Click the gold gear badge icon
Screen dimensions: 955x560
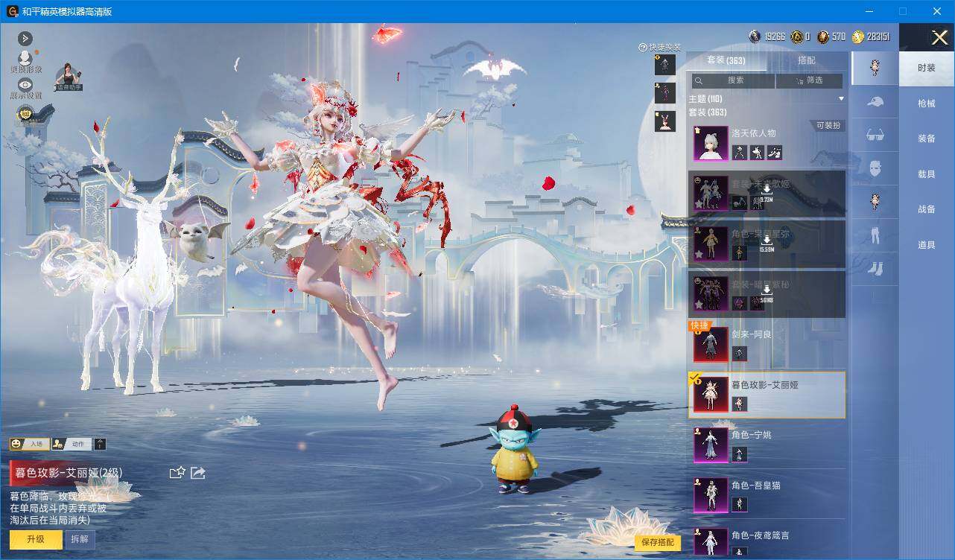tap(26, 115)
